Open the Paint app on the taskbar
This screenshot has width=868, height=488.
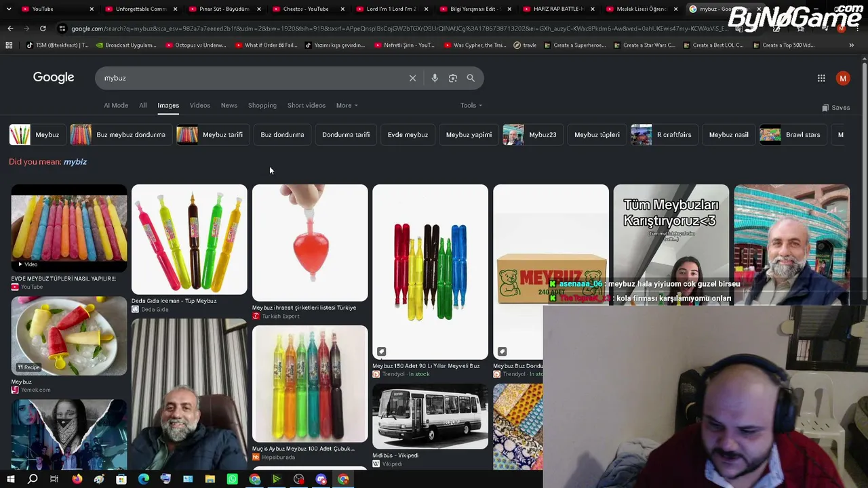(x=99, y=479)
